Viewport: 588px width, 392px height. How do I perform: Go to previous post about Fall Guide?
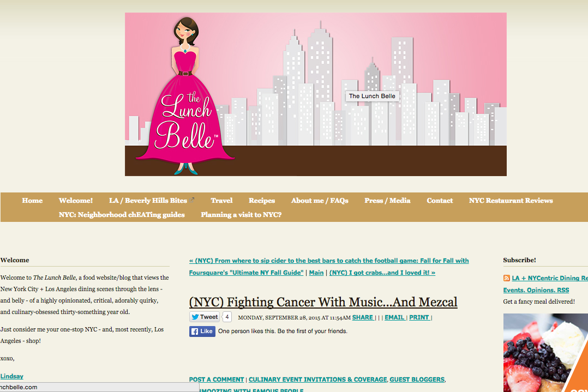tap(329, 267)
